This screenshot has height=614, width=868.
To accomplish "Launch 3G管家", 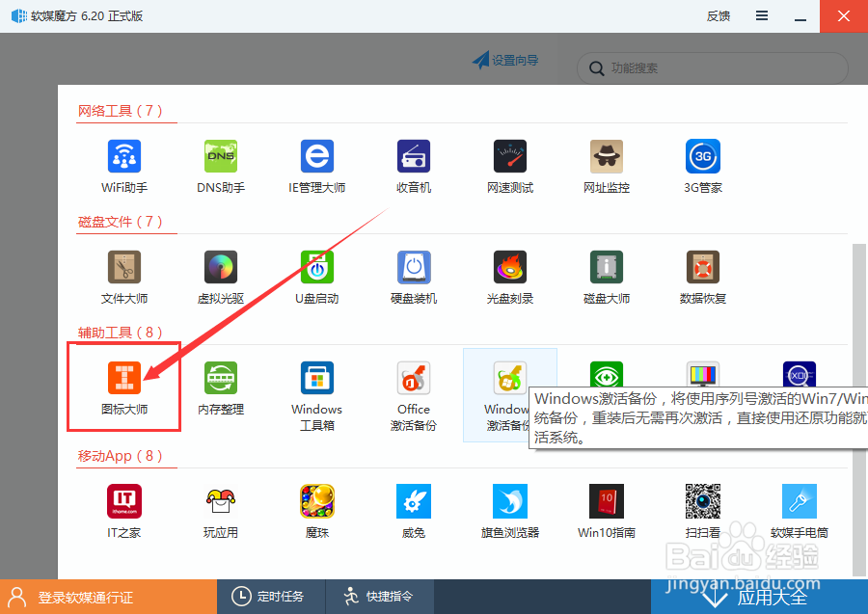I will point(702,167).
